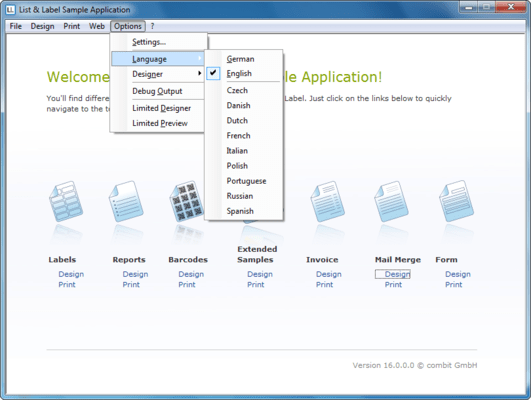Click the Labels sheet icon
The height and width of the screenshot is (400, 531).
(66, 201)
